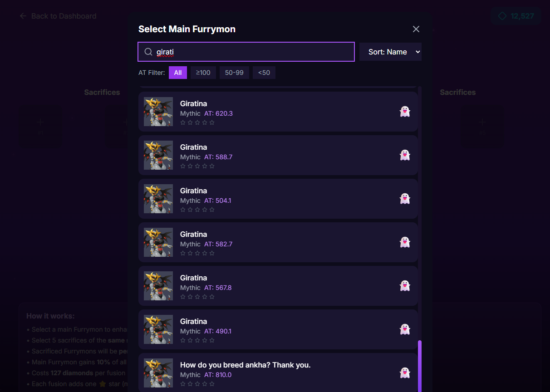Click star rating of Giratina AT 588.7
The image size is (550, 392).
[x=197, y=166]
